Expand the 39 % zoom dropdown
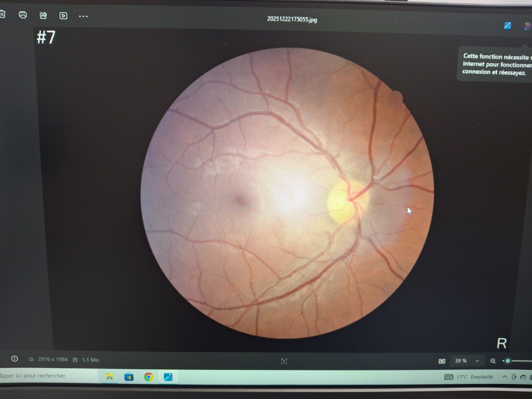 (x=477, y=361)
